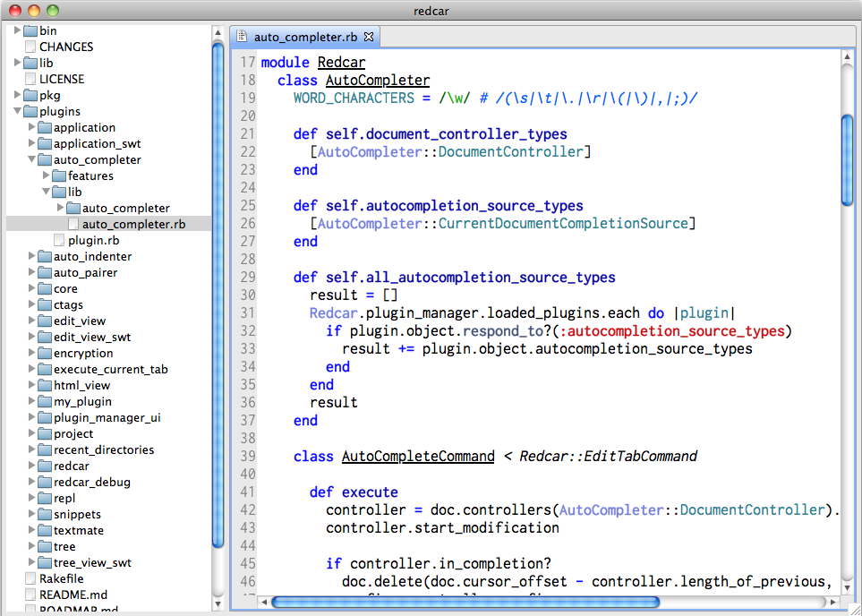Click the bin folder icon
The height and width of the screenshot is (616, 862).
(x=30, y=30)
